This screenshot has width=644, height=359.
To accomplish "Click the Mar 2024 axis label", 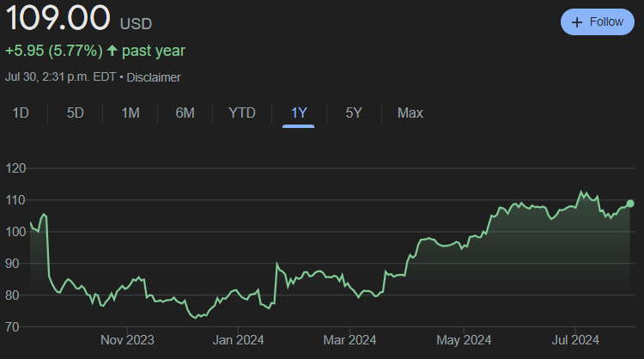I will click(x=349, y=339).
